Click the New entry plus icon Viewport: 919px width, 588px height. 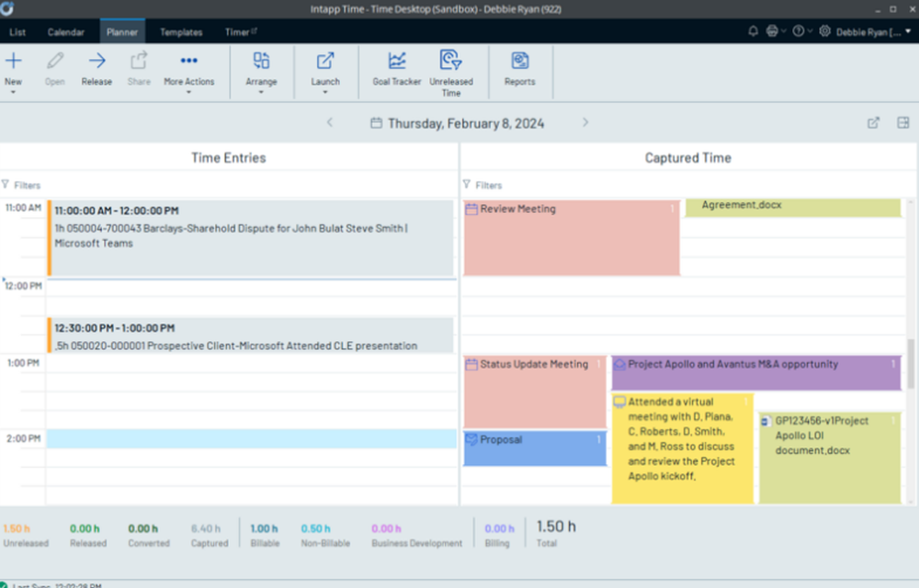tap(13, 61)
